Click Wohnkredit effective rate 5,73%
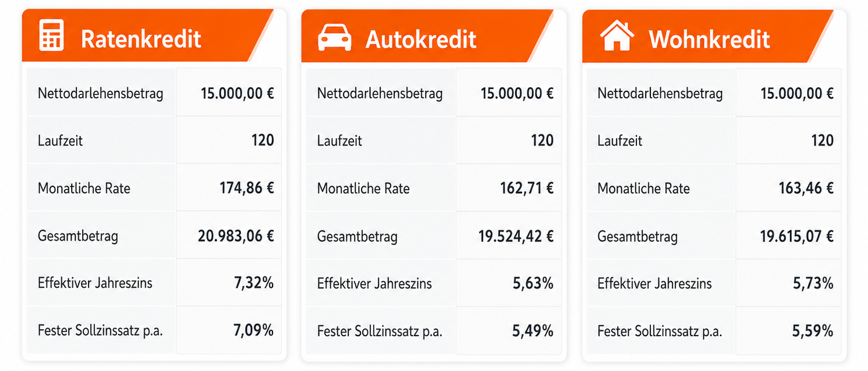 point(813,283)
